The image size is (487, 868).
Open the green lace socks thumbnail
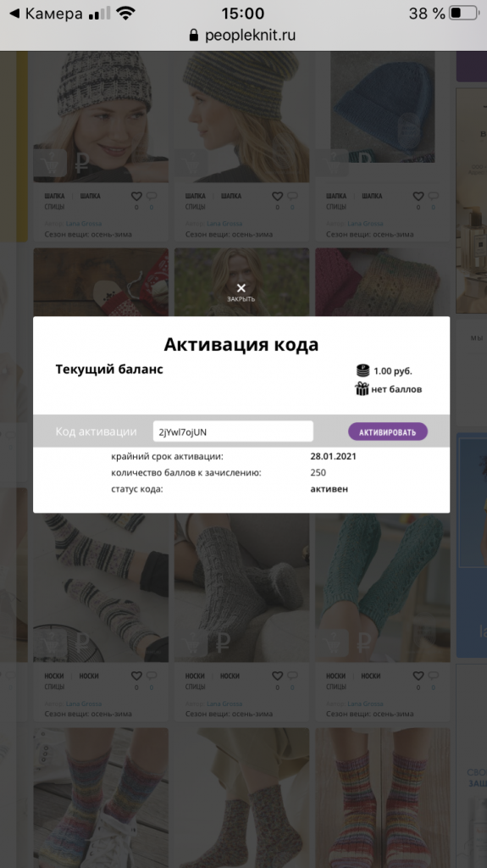[383, 588]
